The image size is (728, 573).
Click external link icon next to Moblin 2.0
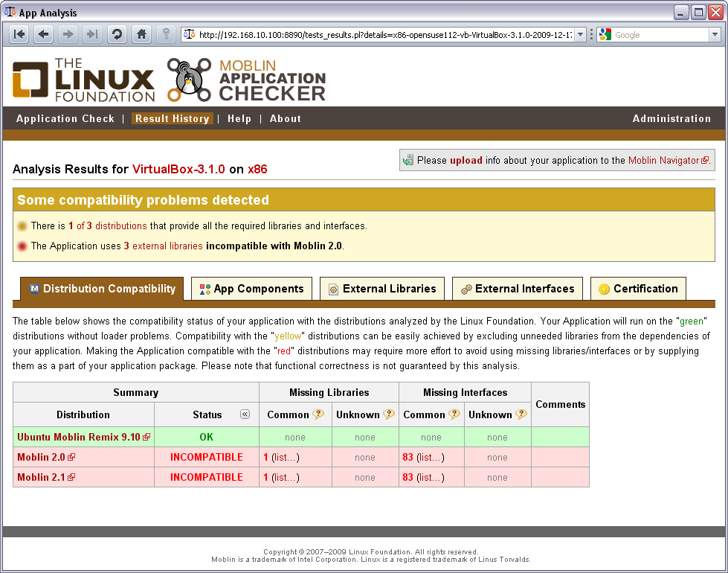[71, 458]
